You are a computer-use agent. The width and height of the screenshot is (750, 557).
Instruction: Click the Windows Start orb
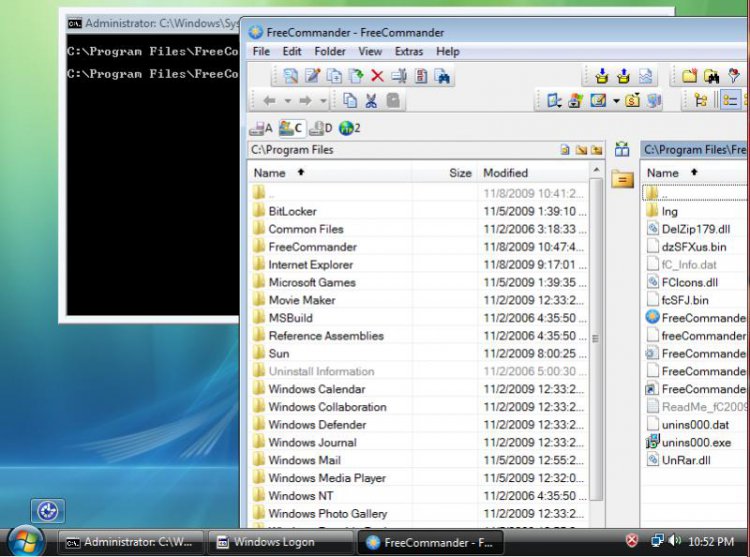pos(26,541)
